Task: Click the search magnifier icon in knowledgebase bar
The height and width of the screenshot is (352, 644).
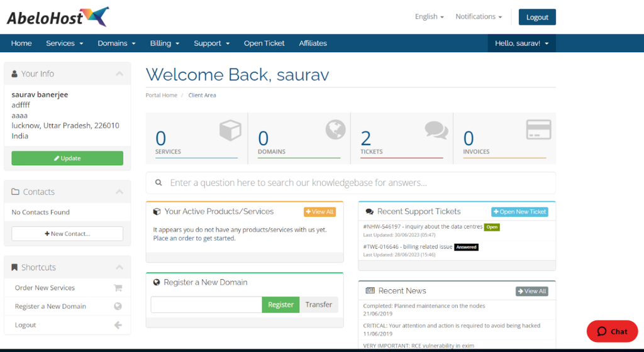Action: [158, 182]
